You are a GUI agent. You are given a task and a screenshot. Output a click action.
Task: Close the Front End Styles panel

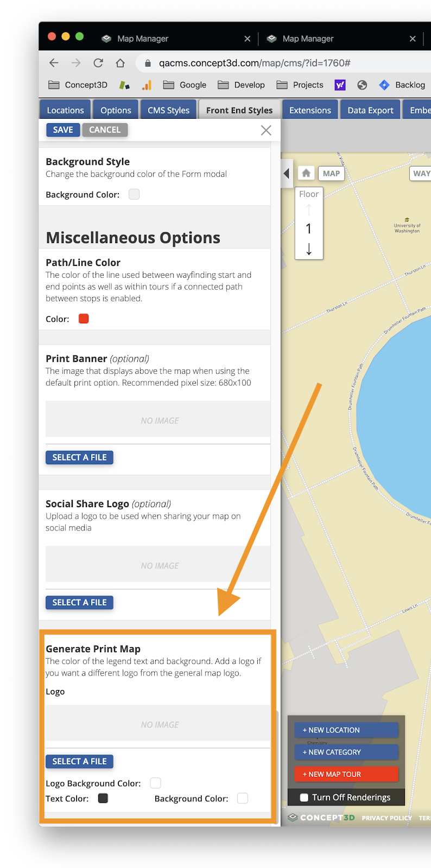(266, 130)
